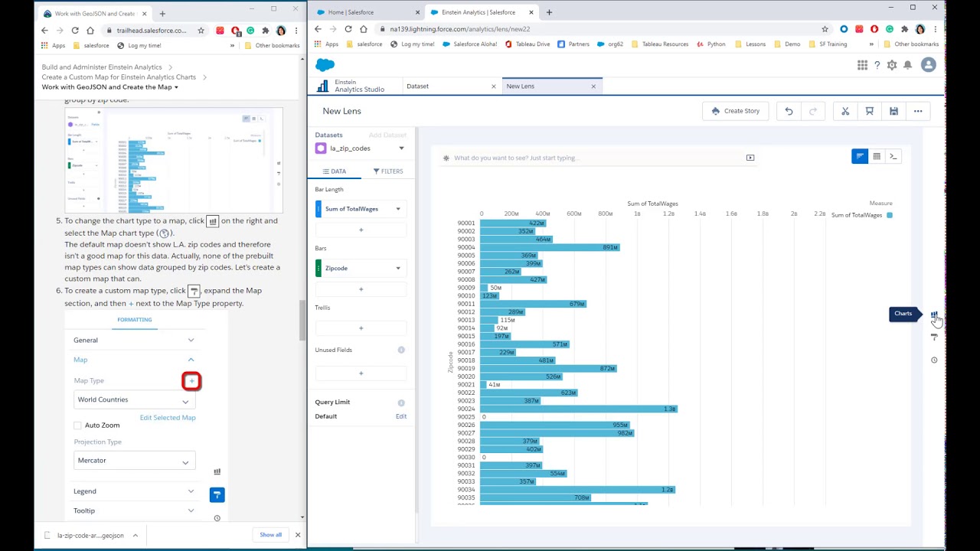This screenshot has width=980, height=551.
Task: Click the blue paint-roller icon in the Trailhead image
Action: [x=217, y=495]
